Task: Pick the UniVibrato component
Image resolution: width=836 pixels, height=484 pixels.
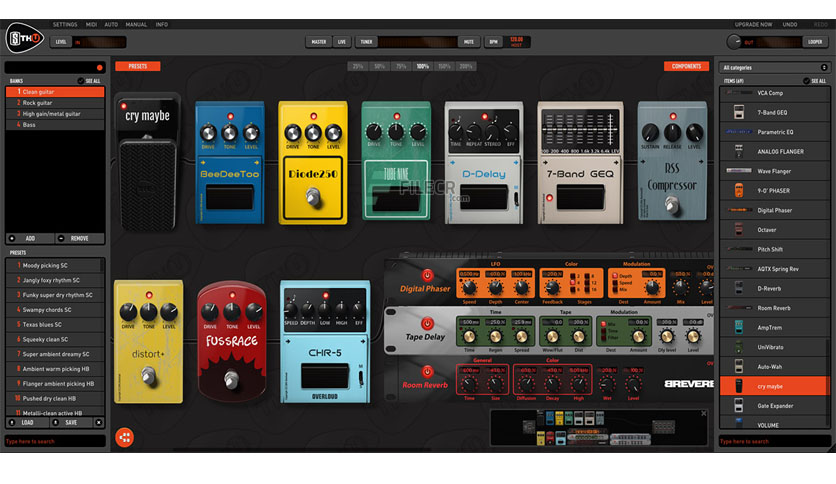Action: [774, 347]
